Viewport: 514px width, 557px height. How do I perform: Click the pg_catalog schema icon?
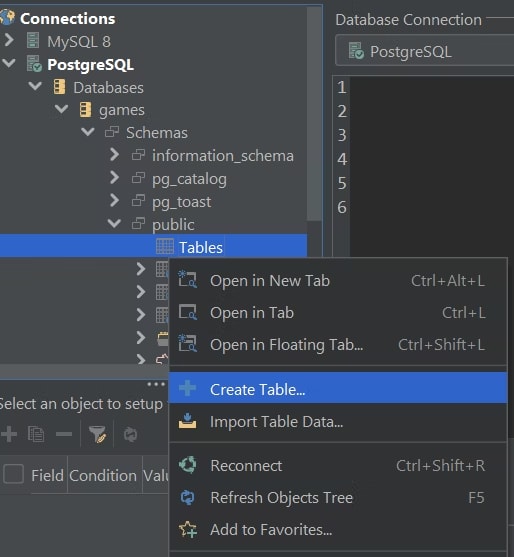[138, 178]
